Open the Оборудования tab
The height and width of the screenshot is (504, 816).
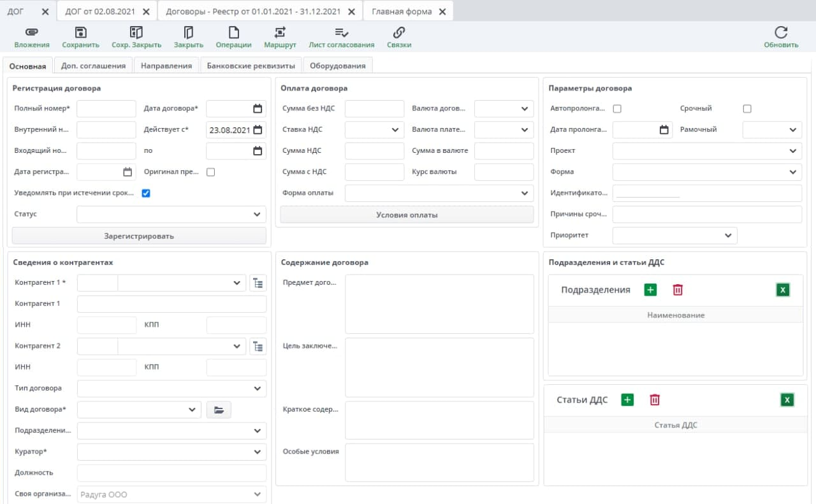click(x=338, y=66)
